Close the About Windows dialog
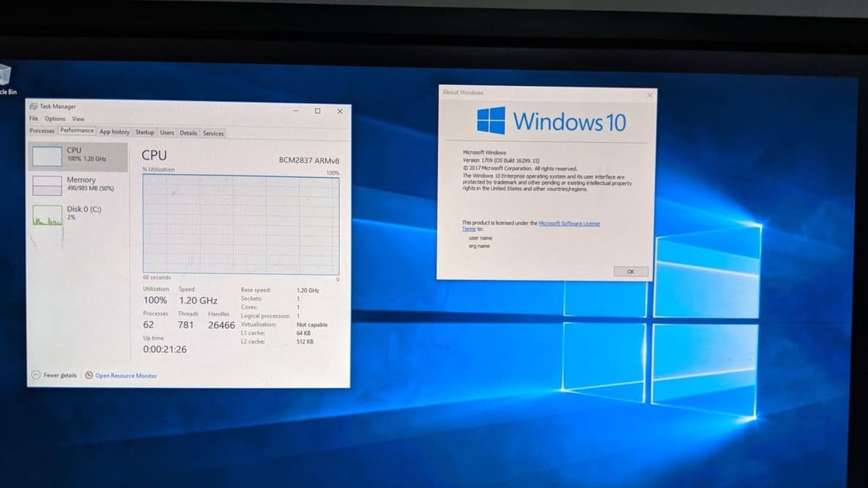This screenshot has height=488, width=868. (649, 95)
